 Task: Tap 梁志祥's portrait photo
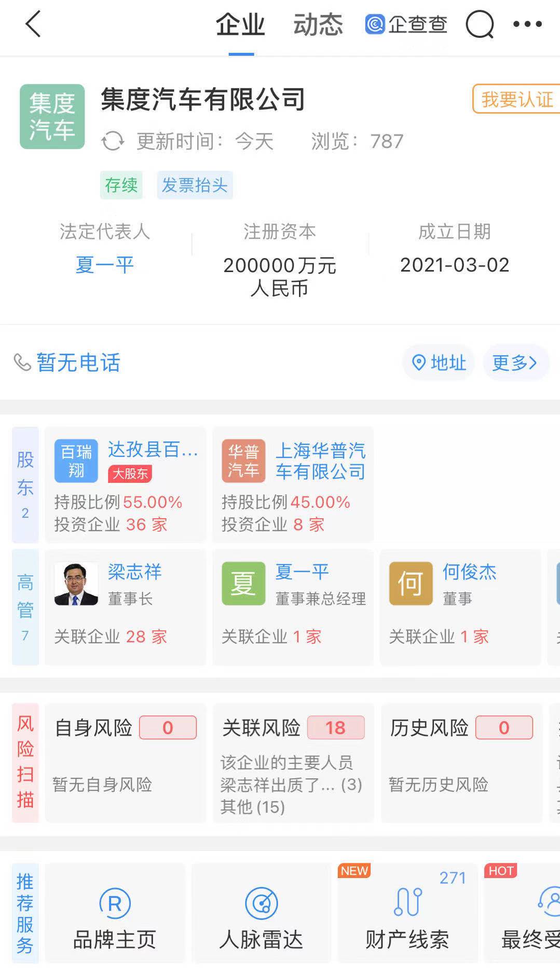tap(76, 584)
